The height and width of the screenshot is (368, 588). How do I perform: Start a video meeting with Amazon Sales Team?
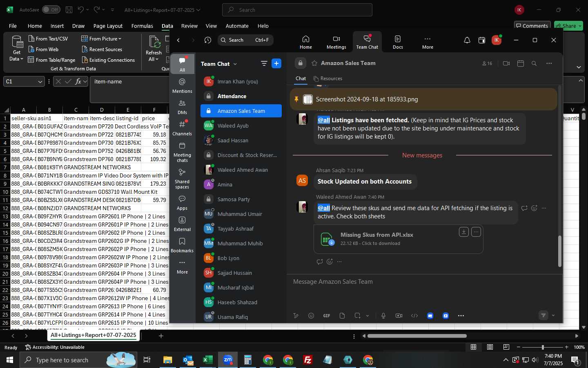point(506,63)
